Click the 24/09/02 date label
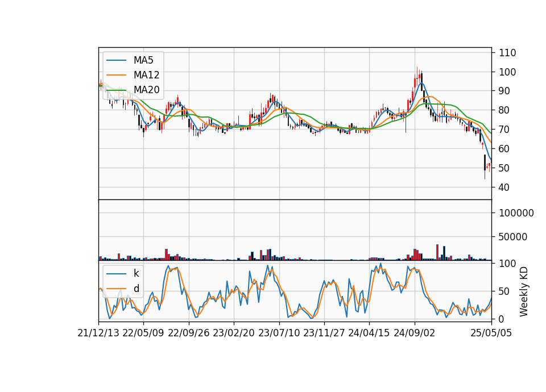 [x=415, y=333]
